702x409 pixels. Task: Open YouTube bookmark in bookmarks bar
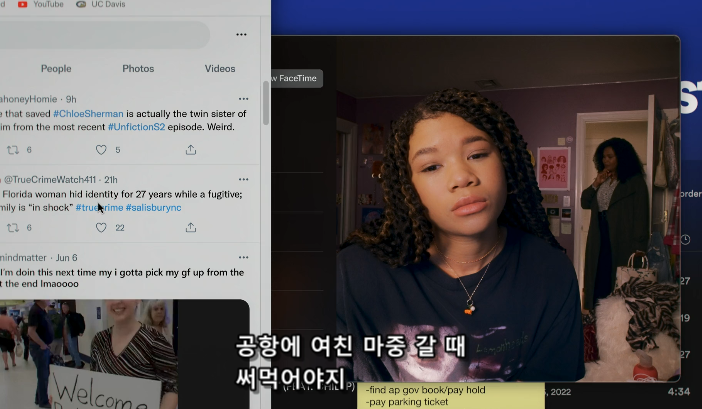pyautogui.click(x=40, y=4)
